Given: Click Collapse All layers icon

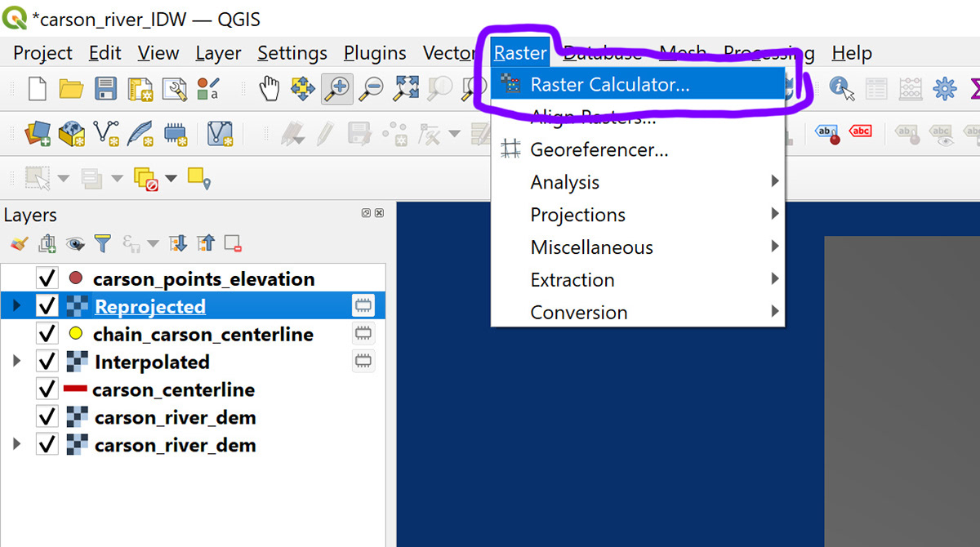Looking at the screenshot, I should (205, 243).
